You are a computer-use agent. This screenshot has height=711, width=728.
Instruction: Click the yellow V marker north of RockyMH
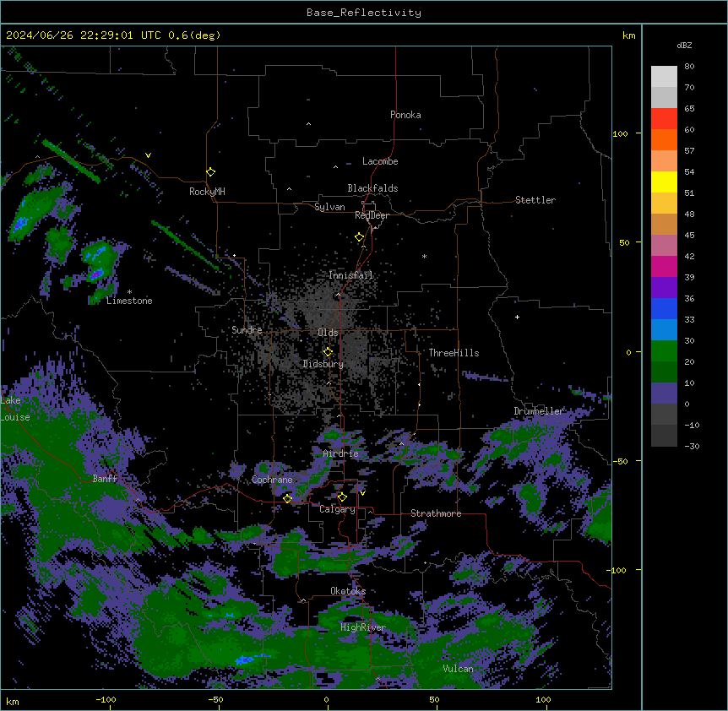pyautogui.click(x=148, y=155)
